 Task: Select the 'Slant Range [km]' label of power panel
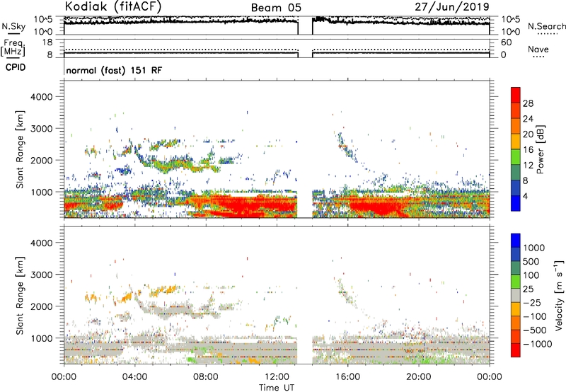[x=20, y=149]
